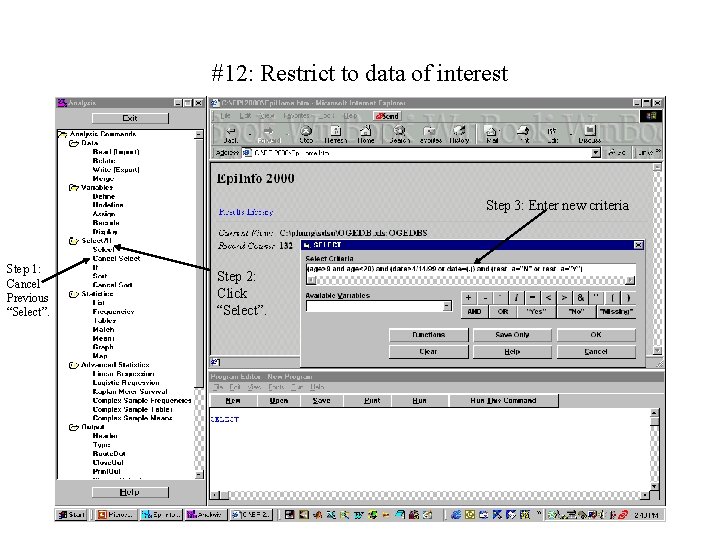Click the Open button in Program Editor
The image size is (720, 540).
[279, 401]
